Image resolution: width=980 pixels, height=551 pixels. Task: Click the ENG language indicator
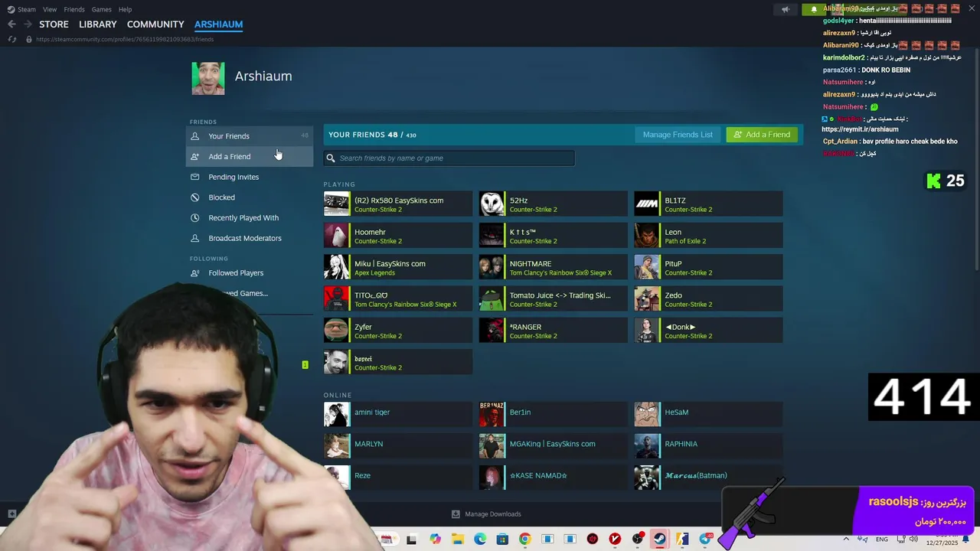click(x=882, y=540)
